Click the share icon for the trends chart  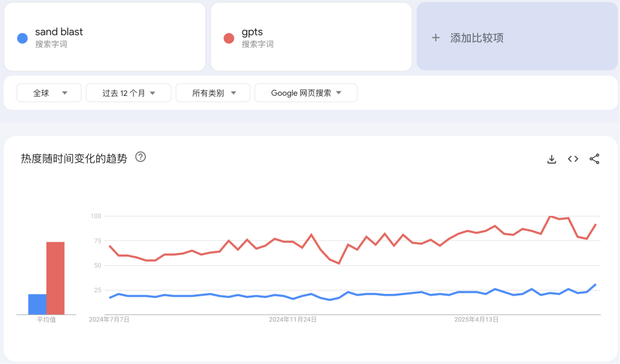(x=594, y=159)
